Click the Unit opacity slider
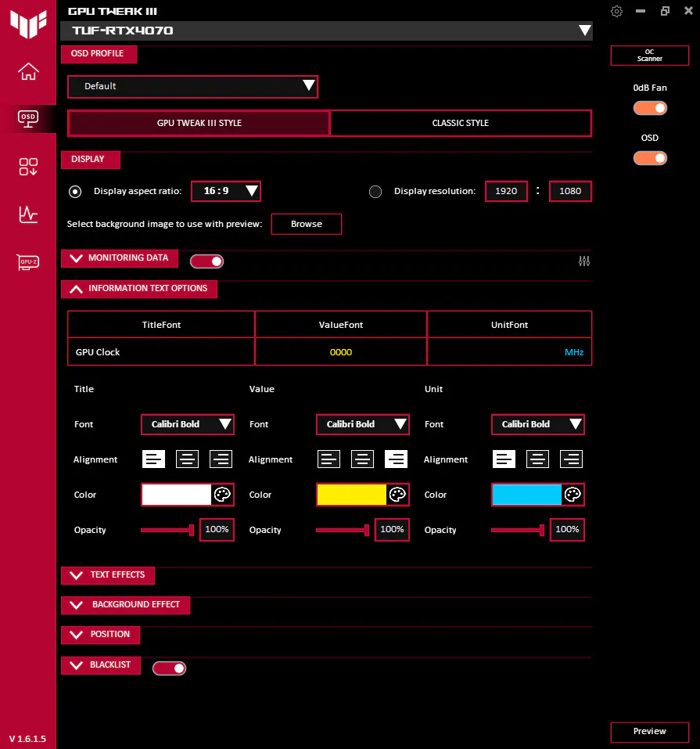This screenshot has height=749, width=700. 518,530
